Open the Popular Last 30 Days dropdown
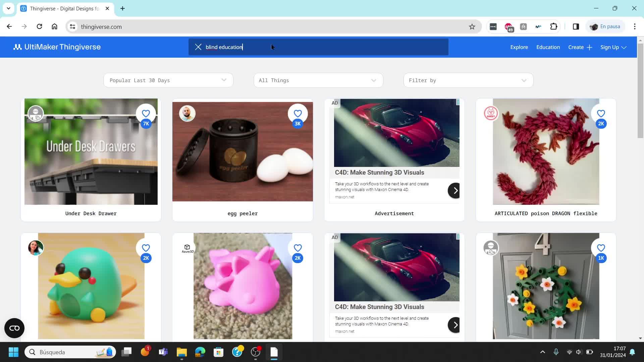Image resolution: width=644 pixels, height=362 pixels. 168,80
